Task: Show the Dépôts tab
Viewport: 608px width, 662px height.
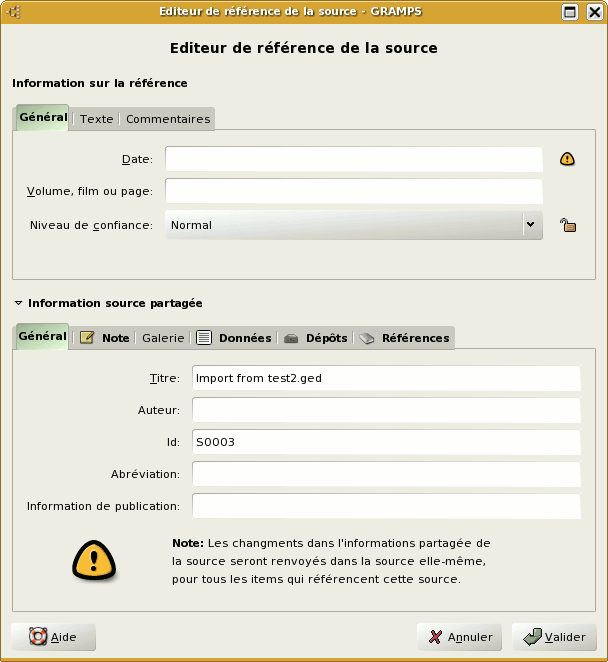Action: [x=315, y=338]
